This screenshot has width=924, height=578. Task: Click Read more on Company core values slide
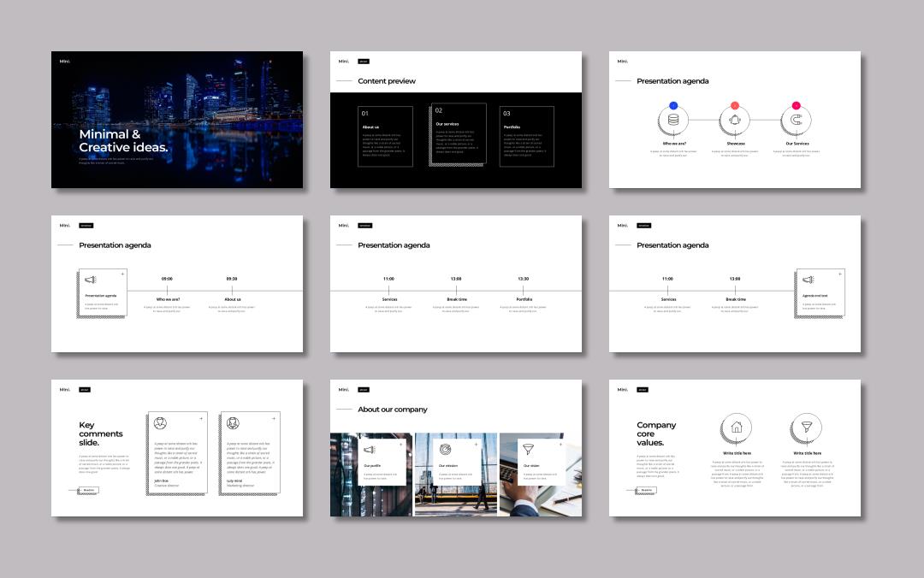point(647,490)
